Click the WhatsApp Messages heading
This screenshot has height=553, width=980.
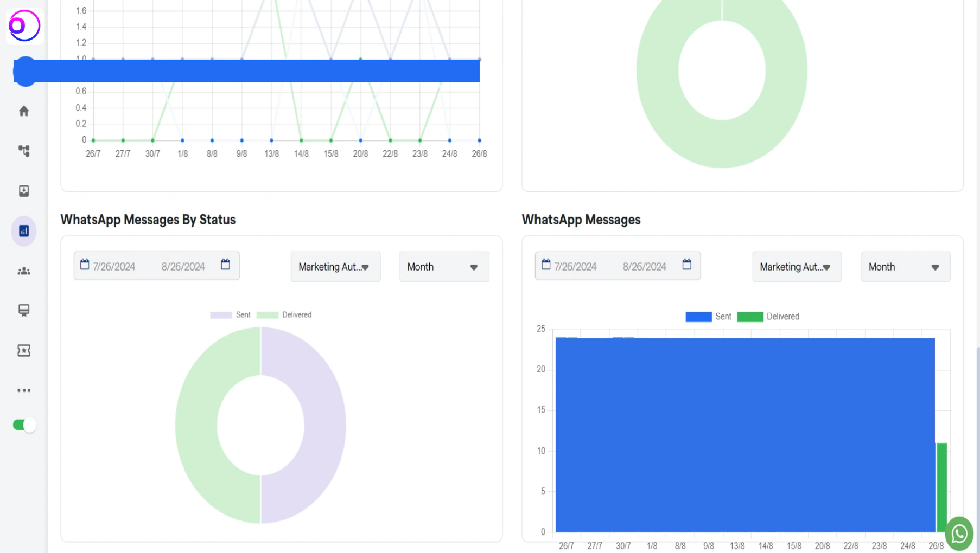581,220
